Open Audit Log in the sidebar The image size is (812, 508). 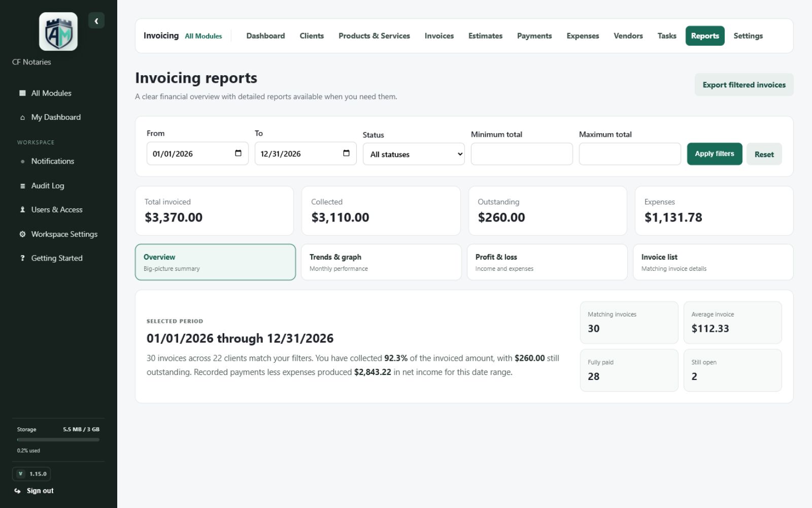58,186
